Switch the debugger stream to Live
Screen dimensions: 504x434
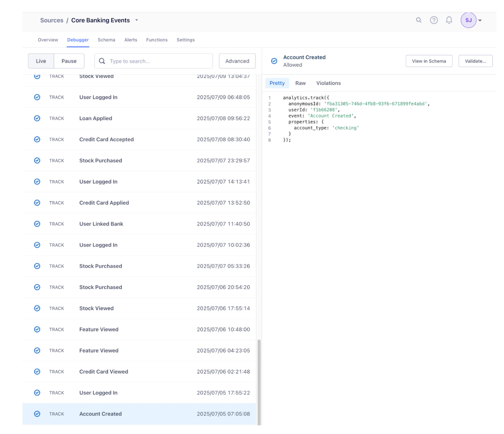click(x=41, y=61)
